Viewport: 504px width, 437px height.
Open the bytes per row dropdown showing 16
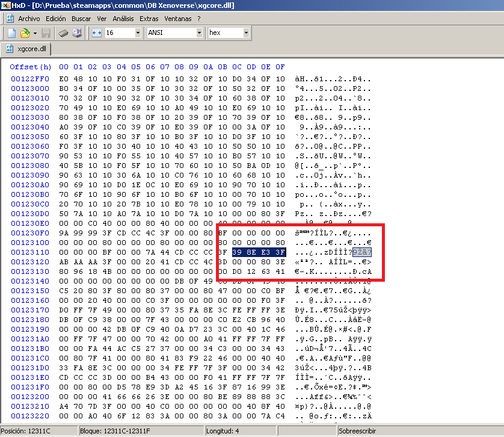click(138, 33)
